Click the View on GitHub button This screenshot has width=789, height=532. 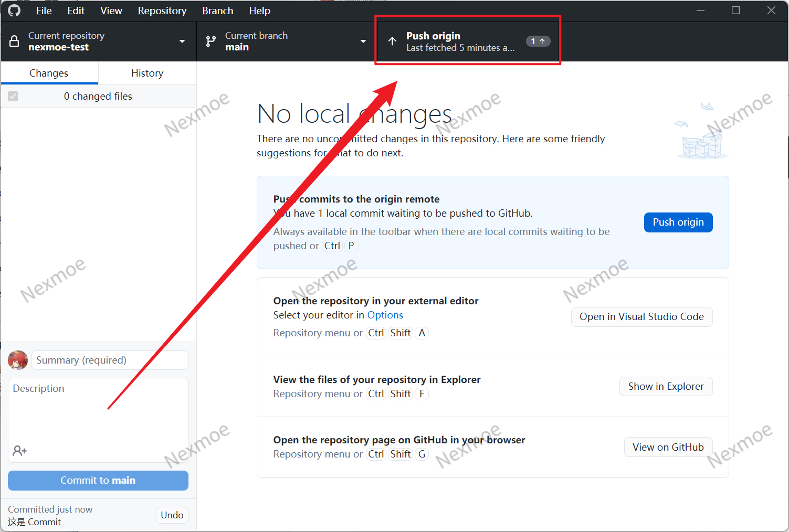[668, 448]
